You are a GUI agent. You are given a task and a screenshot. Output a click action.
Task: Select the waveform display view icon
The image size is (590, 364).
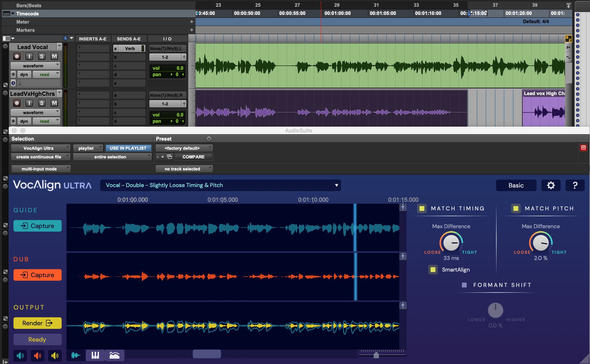[x=76, y=355]
